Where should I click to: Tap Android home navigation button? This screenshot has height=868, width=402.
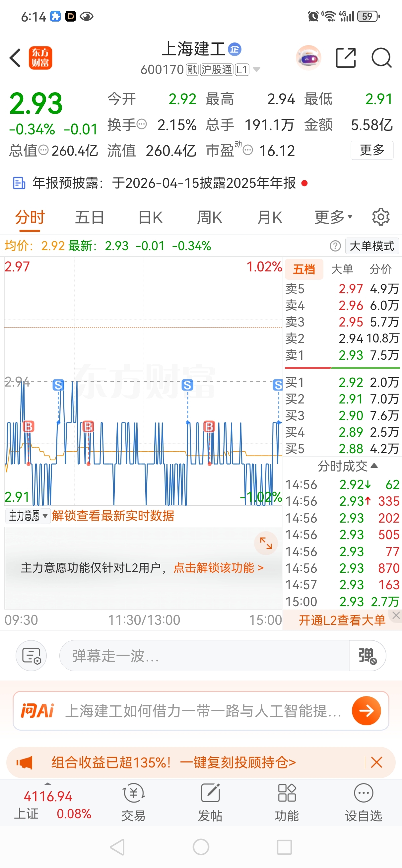click(201, 847)
